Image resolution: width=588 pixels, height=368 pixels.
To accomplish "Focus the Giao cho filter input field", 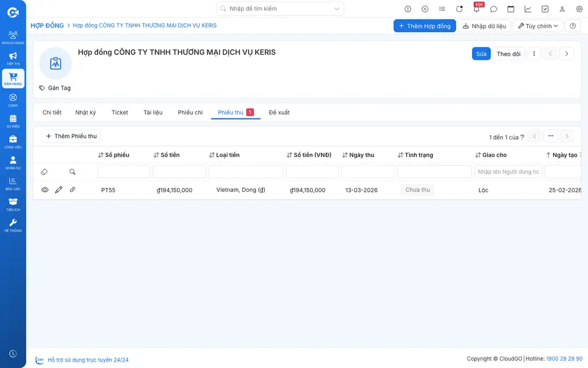I will (x=508, y=171).
